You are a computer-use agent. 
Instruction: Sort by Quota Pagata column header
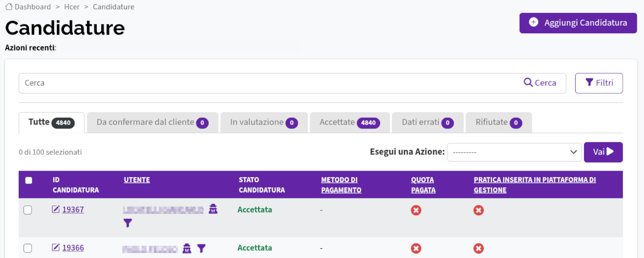(x=423, y=185)
